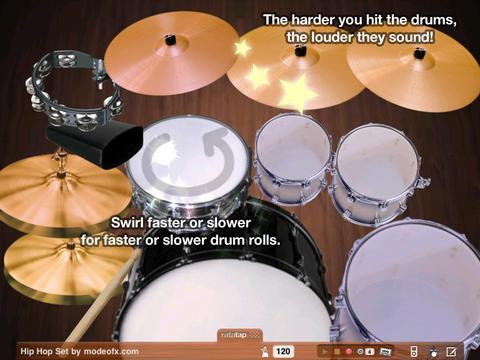This screenshot has width=480, height=360.
Task: Select the 120 tempo field
Action: pyautogui.click(x=283, y=351)
